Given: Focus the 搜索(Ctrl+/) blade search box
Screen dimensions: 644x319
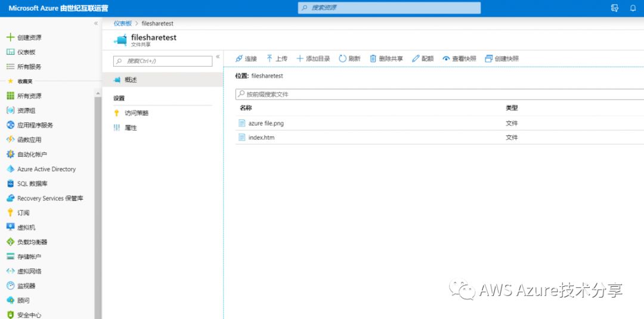Looking at the screenshot, I should (163, 61).
